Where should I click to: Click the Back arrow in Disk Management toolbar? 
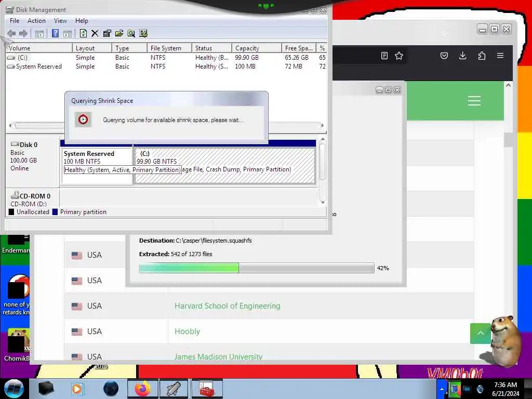tap(11, 33)
